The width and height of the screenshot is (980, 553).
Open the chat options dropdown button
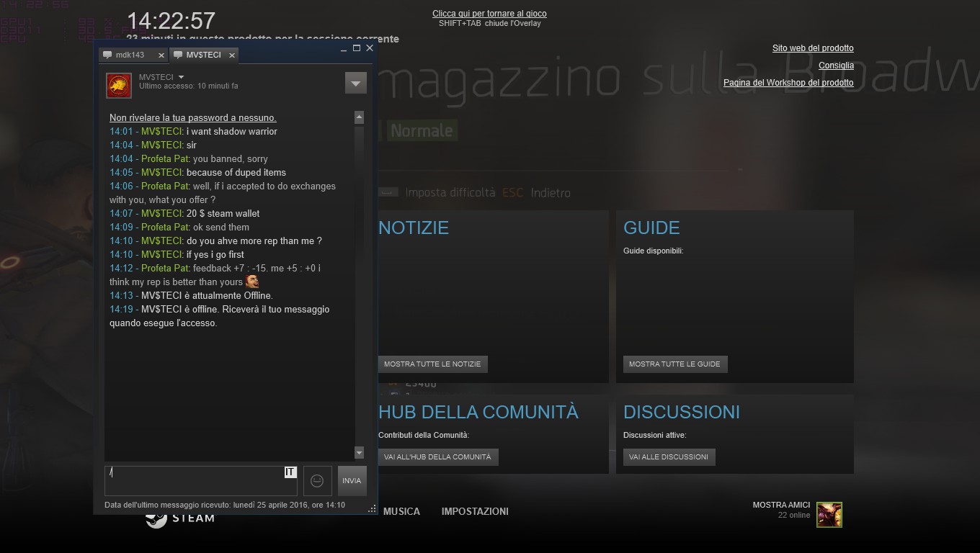355,83
